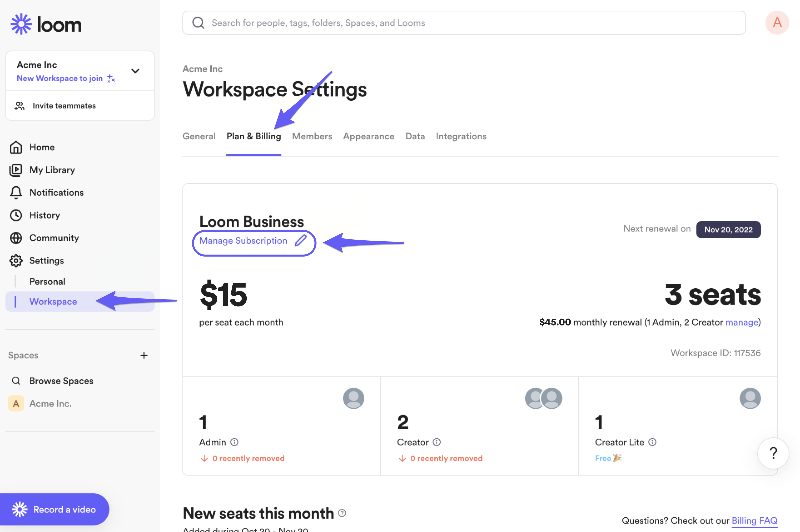Image resolution: width=800 pixels, height=532 pixels.
Task: Click the Creator info icon
Action: (x=437, y=442)
